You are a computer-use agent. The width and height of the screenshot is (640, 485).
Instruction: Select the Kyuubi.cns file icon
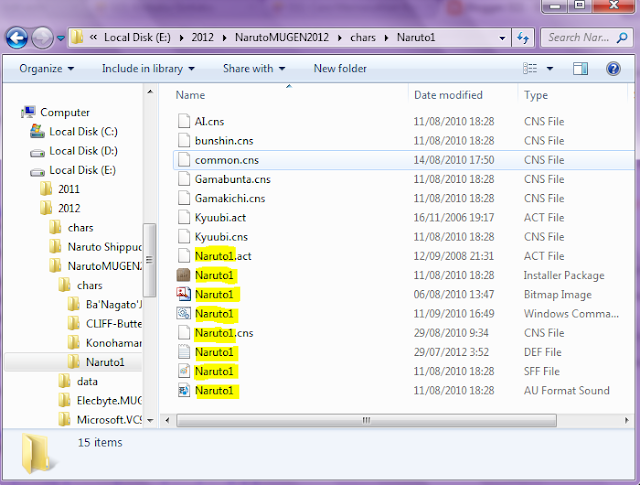click(184, 236)
